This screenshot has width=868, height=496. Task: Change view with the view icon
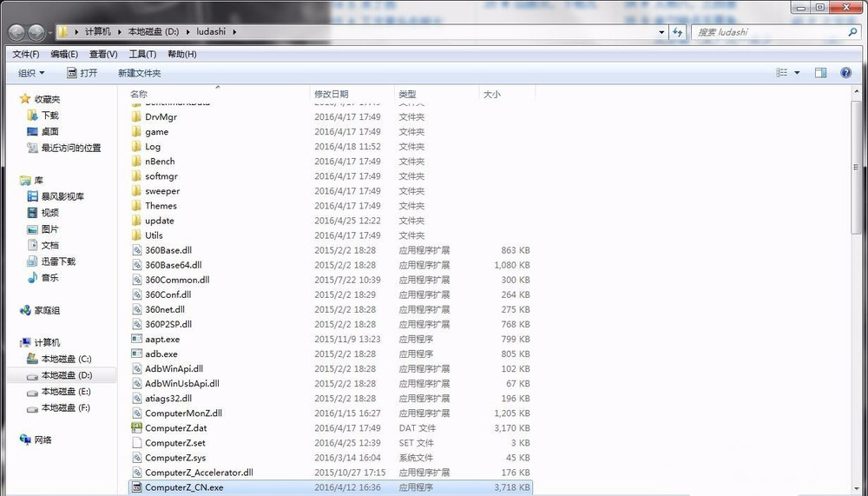point(782,73)
